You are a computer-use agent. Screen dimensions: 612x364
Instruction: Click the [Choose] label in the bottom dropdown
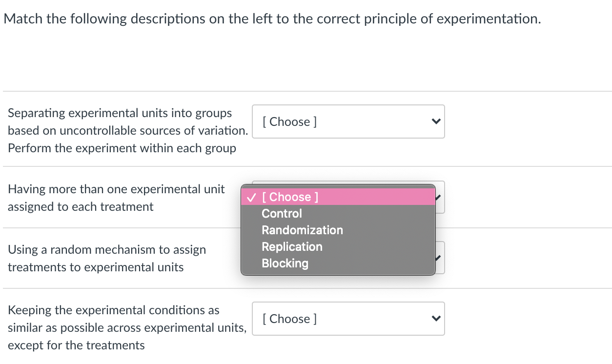[289, 319]
